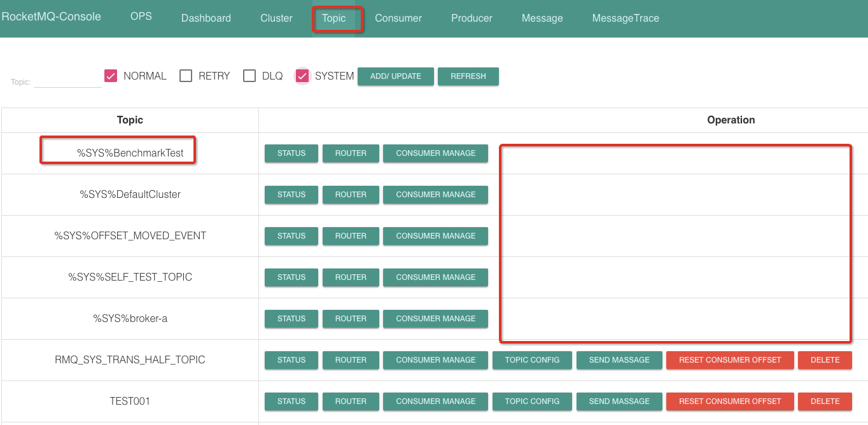Screen dimensions: 868x425
Task: Click the RocketMQ-Console home link
Action: (52, 17)
